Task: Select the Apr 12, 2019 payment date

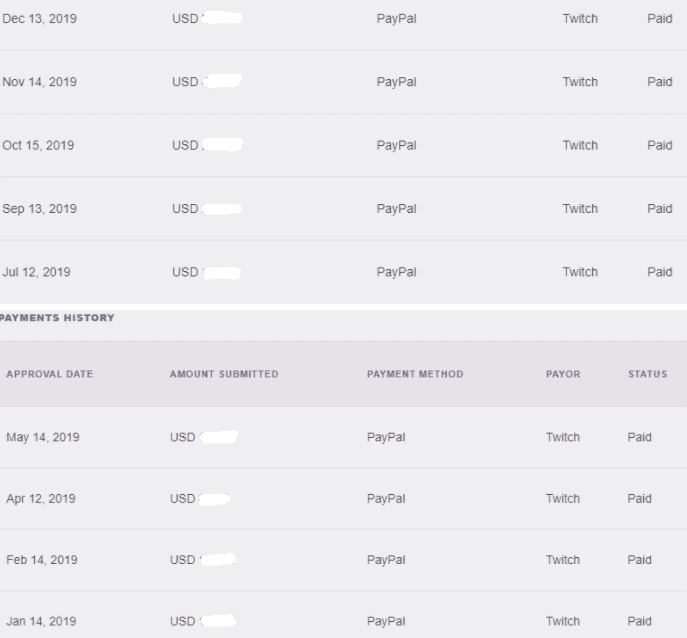Action: pyautogui.click(x=40, y=498)
